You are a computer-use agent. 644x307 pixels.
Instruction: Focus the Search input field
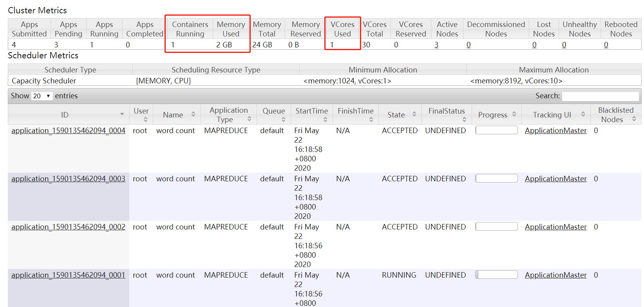pyautogui.click(x=600, y=96)
